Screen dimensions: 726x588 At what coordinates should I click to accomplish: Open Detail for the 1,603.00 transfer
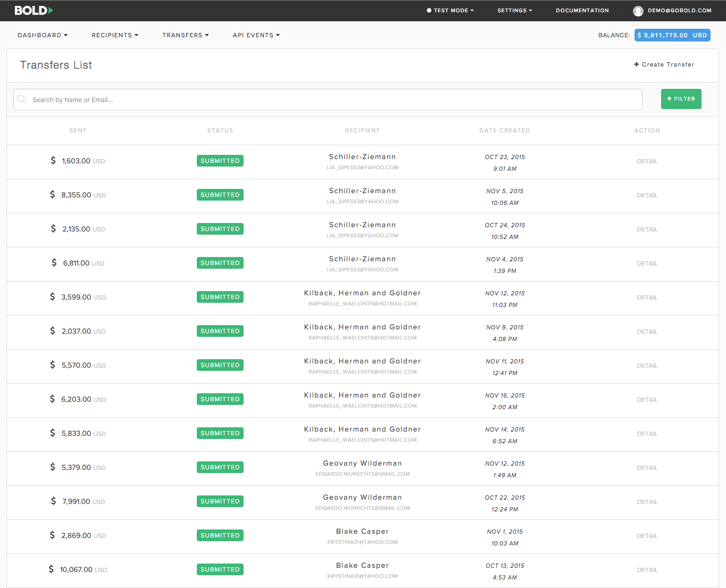click(x=647, y=161)
